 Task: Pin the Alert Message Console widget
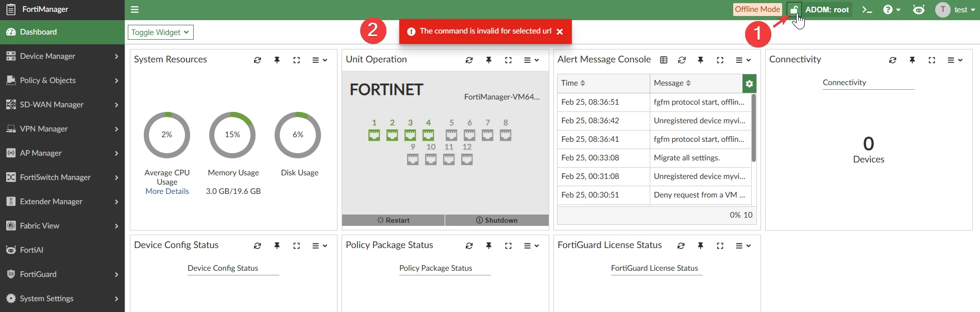point(700,60)
